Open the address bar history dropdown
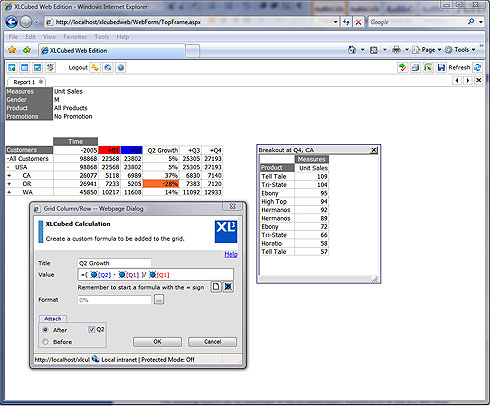Viewport: 490px width, 406px height. [335, 22]
